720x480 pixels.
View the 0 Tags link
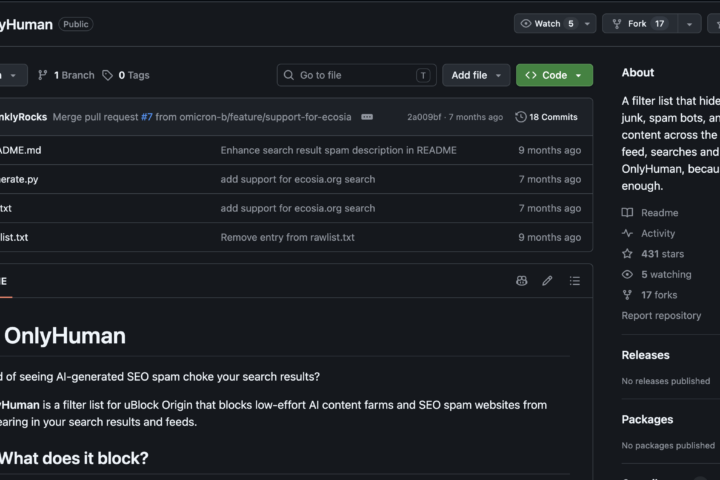126,75
